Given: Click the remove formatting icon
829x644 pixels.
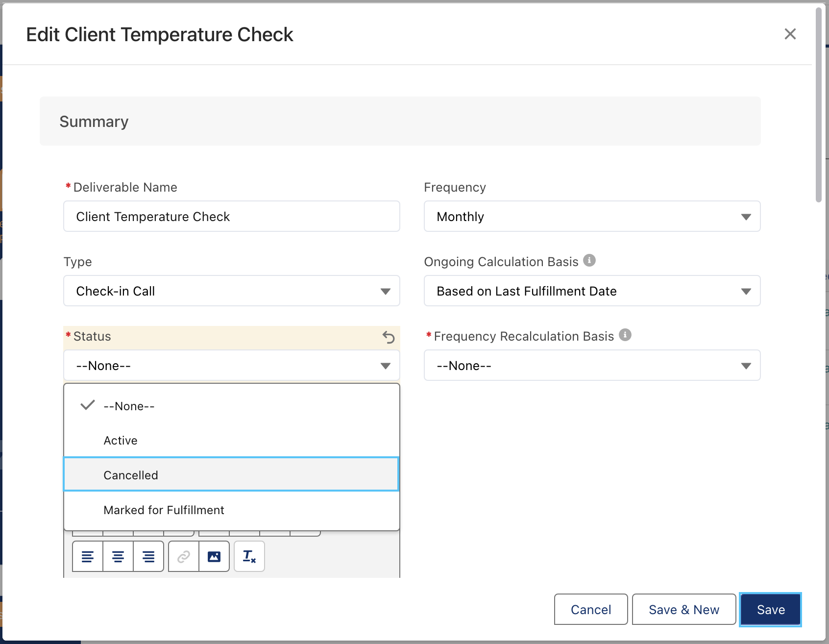Looking at the screenshot, I should 249,556.
